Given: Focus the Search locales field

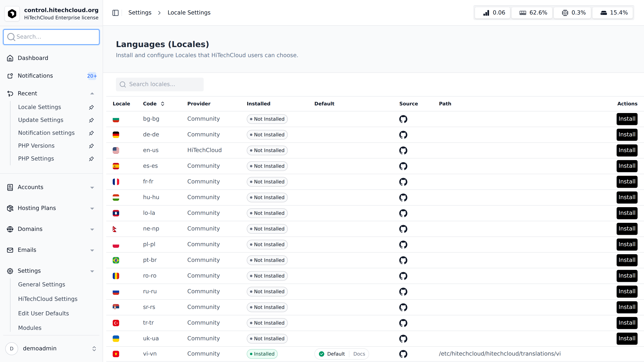Looking at the screenshot, I should [160, 84].
